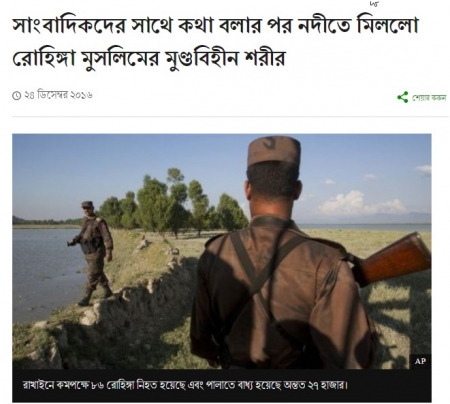Click the word মুণ্ডবিহীন in the headline

202,59
